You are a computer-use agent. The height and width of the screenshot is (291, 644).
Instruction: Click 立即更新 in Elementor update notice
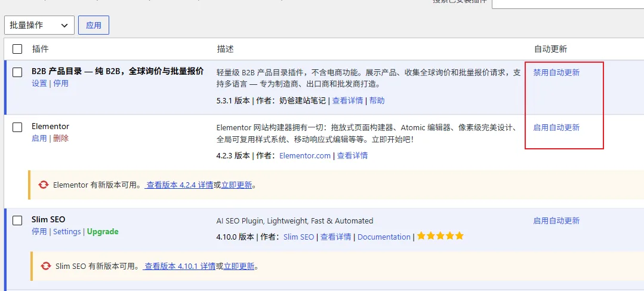[236, 185]
